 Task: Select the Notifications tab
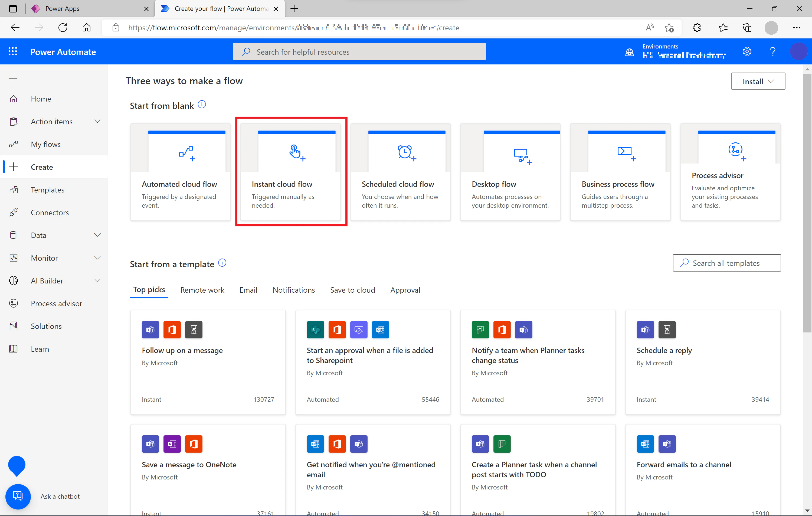coord(293,290)
